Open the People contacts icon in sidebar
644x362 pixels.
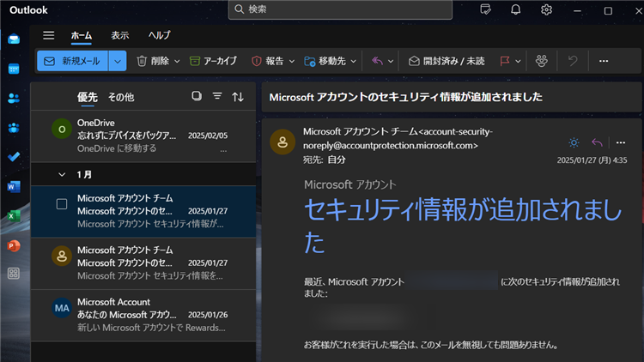pyautogui.click(x=14, y=98)
